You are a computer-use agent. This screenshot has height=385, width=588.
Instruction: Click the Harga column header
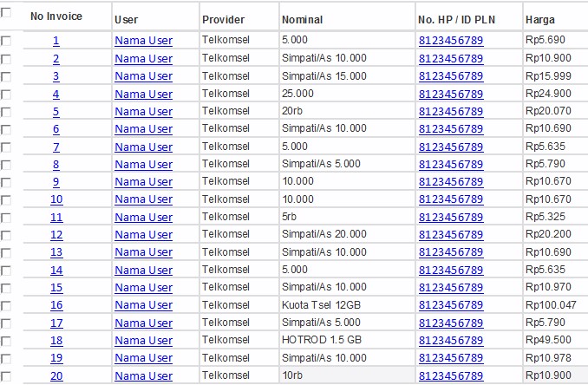pyautogui.click(x=540, y=19)
